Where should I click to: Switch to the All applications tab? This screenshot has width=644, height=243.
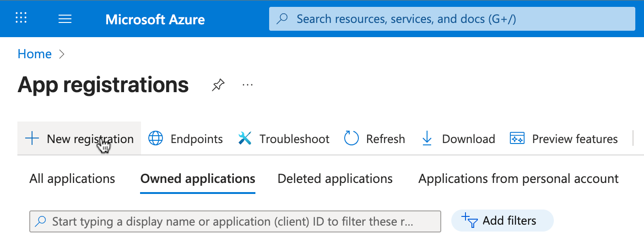click(x=72, y=179)
